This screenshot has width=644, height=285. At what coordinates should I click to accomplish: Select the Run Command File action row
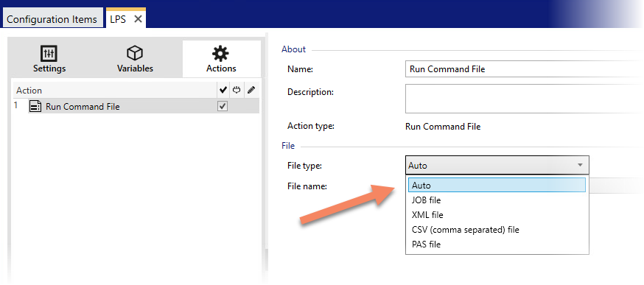pos(144,107)
